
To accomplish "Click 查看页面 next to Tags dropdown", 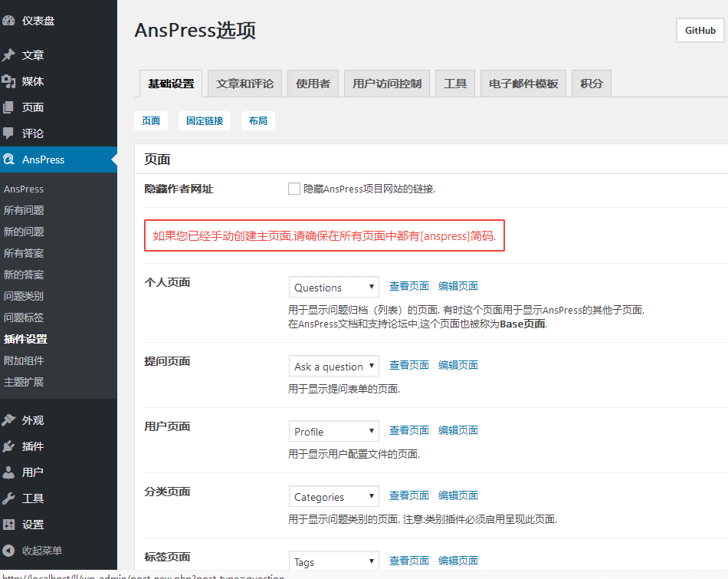I will [408, 560].
